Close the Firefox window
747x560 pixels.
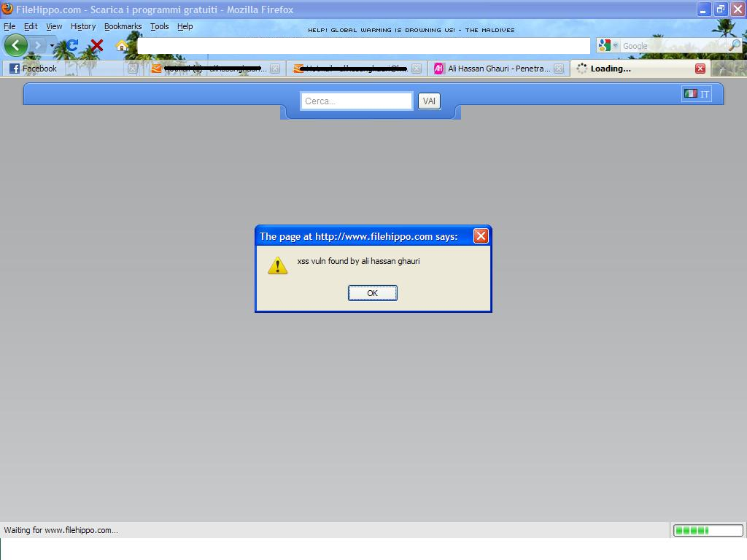tap(738, 9)
